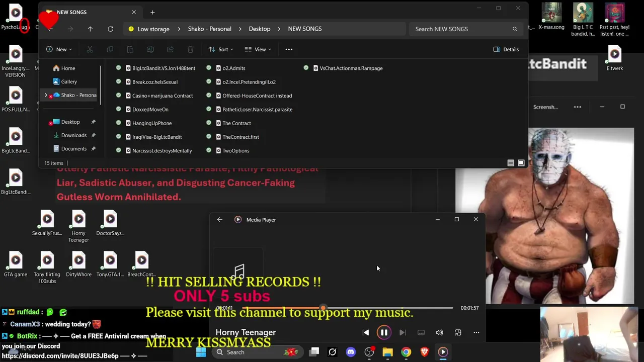
Task: Open E twerk desktop file
Action: click(x=615, y=58)
